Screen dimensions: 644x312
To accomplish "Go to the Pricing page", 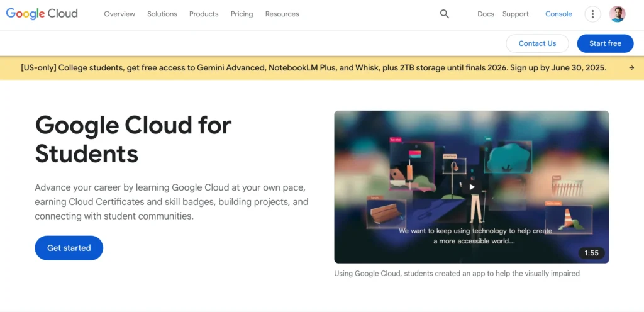I will point(242,14).
